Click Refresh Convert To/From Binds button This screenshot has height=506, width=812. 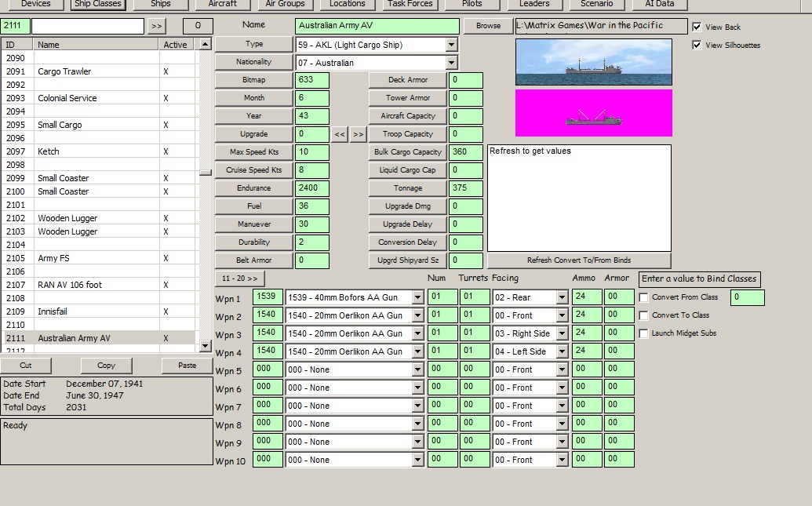pyautogui.click(x=579, y=260)
